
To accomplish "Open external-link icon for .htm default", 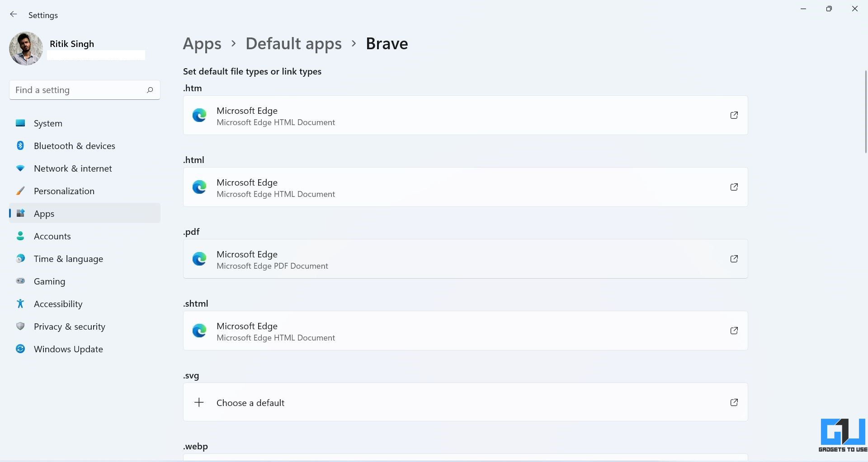I will 734,115.
